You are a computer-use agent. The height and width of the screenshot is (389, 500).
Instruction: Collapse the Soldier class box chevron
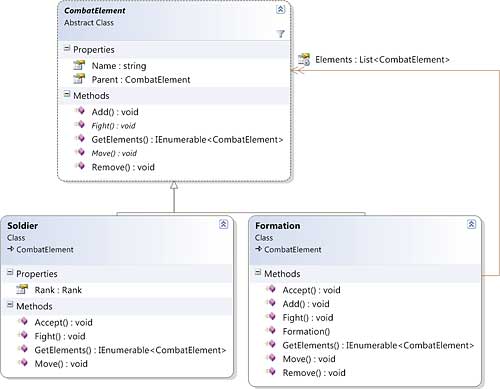tap(223, 224)
